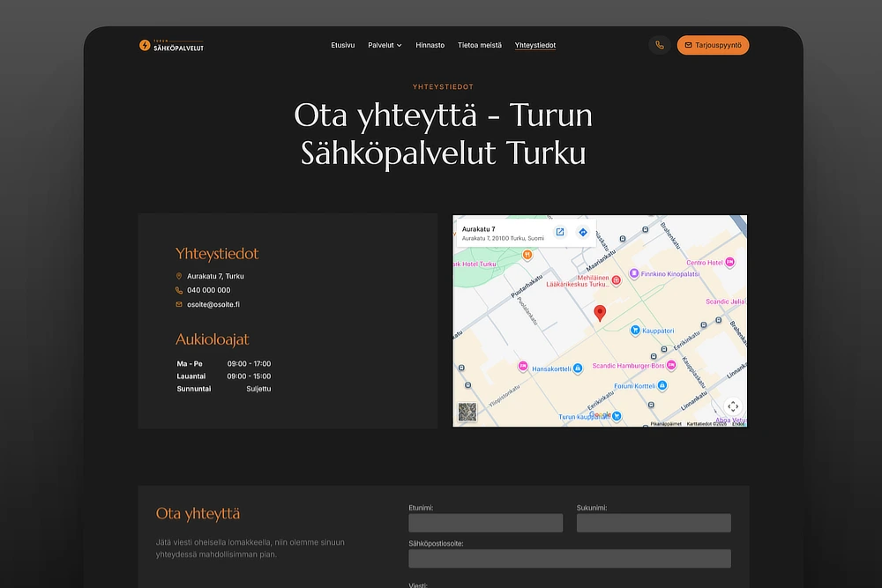This screenshot has height=588, width=882.
Task: Call the number 040 000 000
Action: click(209, 290)
